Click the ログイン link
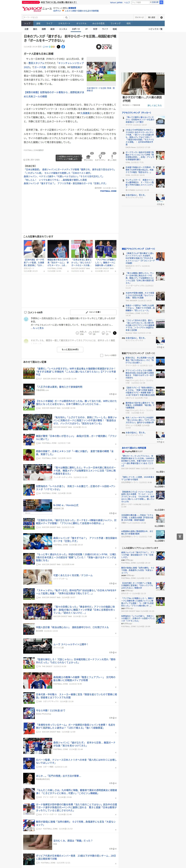Screen dimensions: 186x868 coord(57,11)
